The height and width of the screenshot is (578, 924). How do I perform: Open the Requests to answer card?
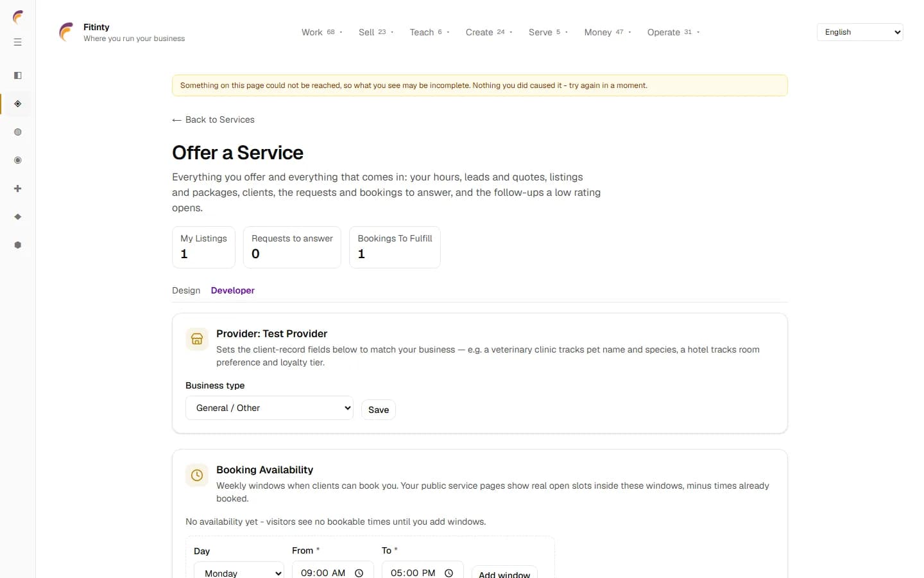292,247
